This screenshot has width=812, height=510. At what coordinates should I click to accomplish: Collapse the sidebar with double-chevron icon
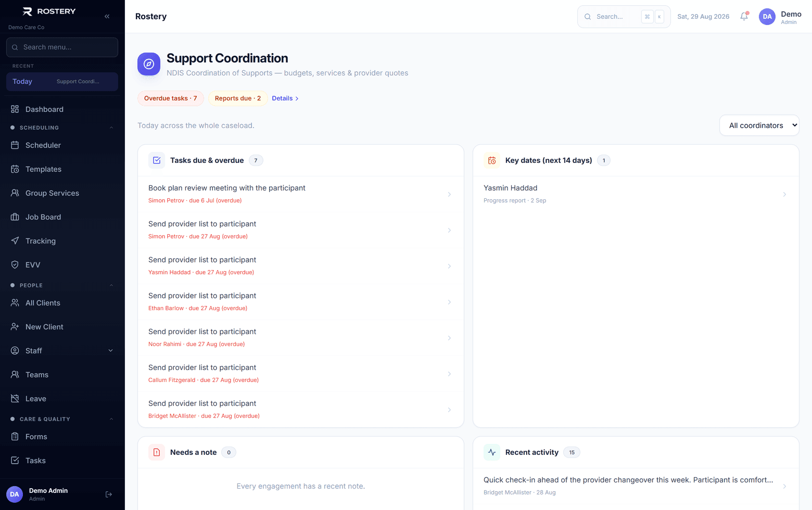pyautogui.click(x=107, y=16)
